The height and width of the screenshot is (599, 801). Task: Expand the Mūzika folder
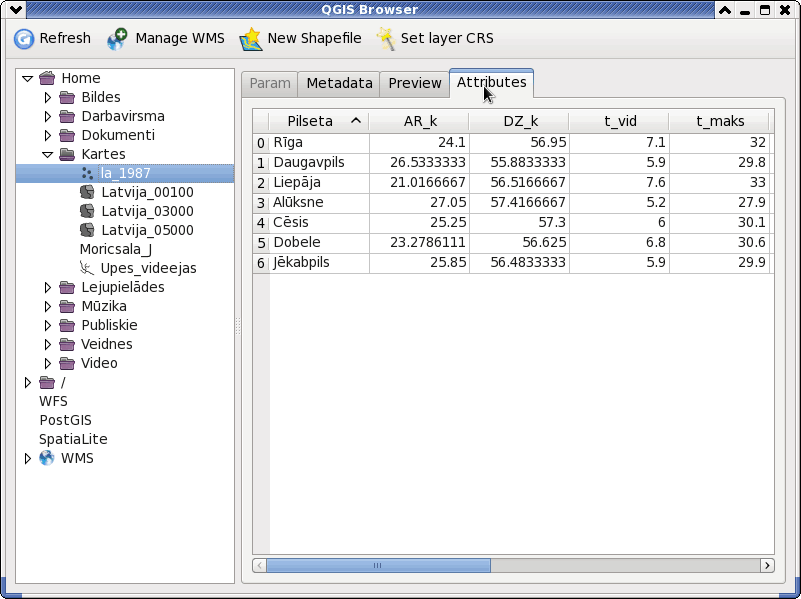coord(48,306)
